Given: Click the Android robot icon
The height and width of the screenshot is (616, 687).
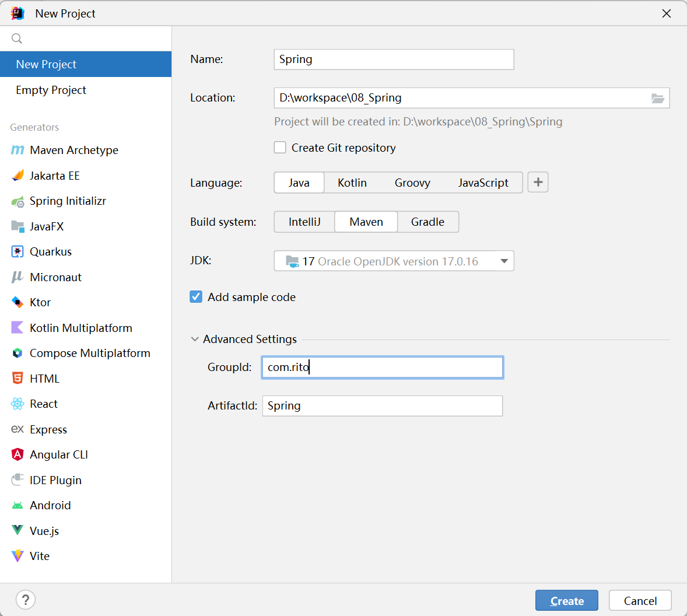Looking at the screenshot, I should [x=17, y=506].
